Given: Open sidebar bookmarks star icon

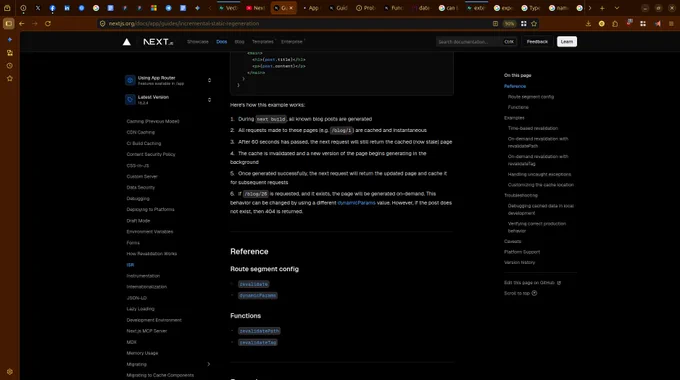Looking at the screenshot, I should [10, 79].
